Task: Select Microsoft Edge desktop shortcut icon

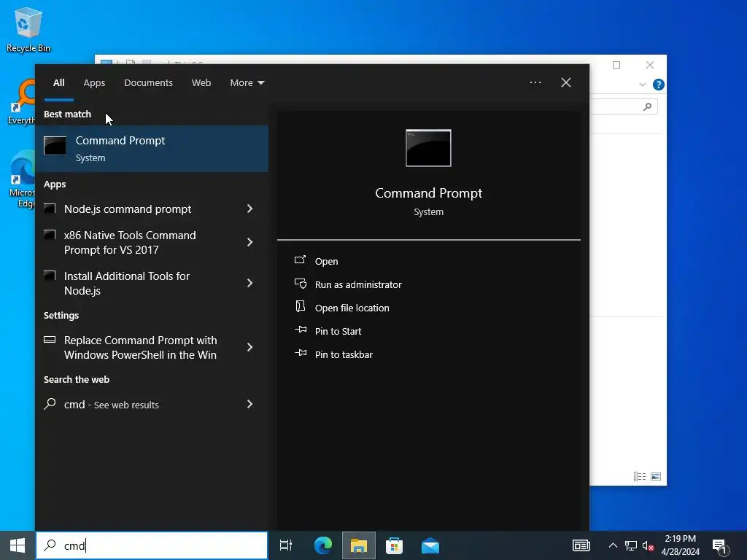Action: point(21,179)
